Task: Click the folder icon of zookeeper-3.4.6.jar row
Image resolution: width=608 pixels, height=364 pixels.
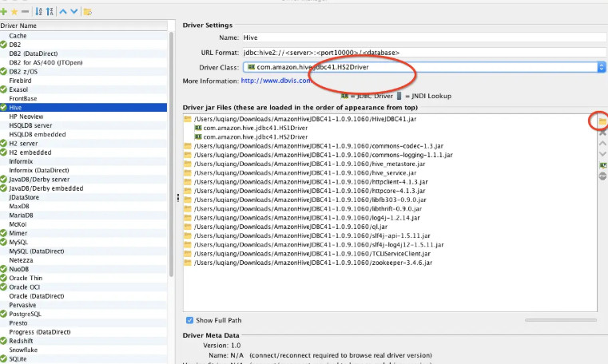Action: click(188, 263)
